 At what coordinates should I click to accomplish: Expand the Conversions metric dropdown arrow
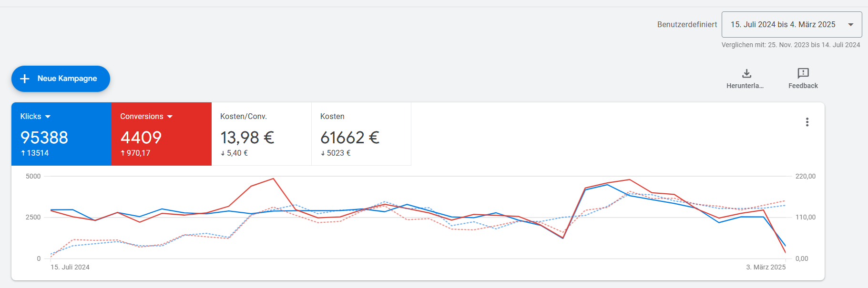click(170, 117)
